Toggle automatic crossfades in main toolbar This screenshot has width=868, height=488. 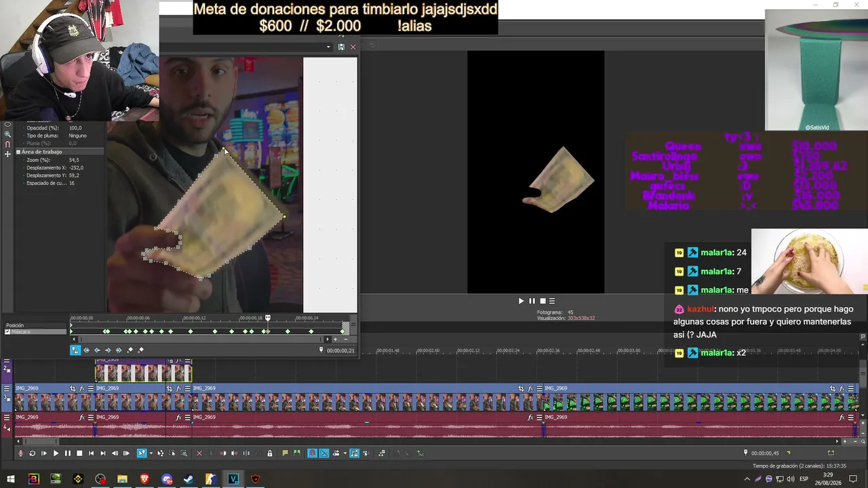[324, 453]
